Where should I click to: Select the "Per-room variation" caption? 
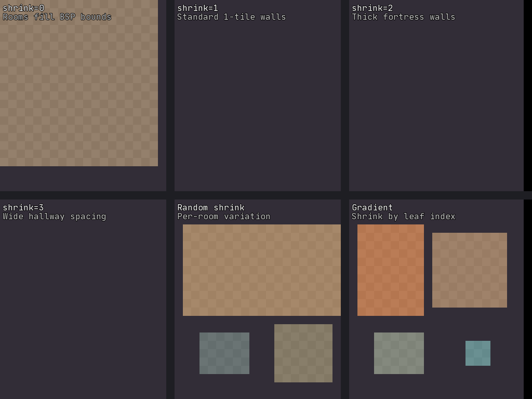(x=224, y=217)
